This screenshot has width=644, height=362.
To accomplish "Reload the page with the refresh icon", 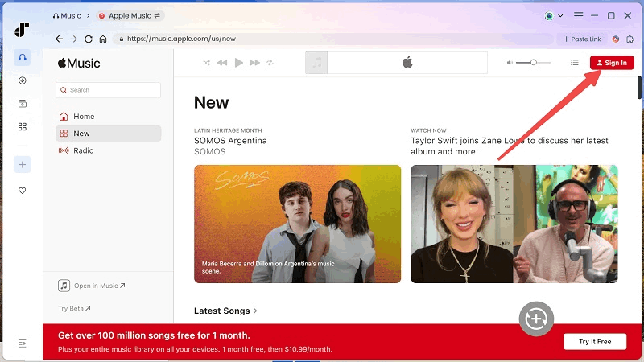I will [88, 39].
